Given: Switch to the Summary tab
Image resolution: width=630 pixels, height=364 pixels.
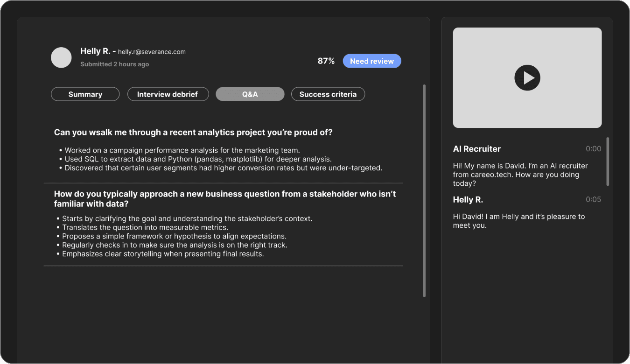Looking at the screenshot, I should click(x=85, y=94).
